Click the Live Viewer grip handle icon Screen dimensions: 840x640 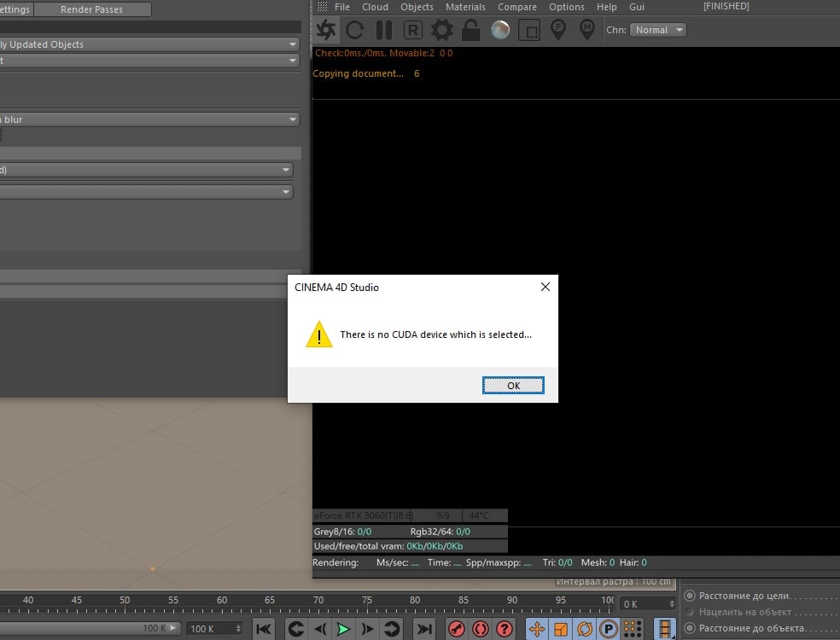coord(322,7)
